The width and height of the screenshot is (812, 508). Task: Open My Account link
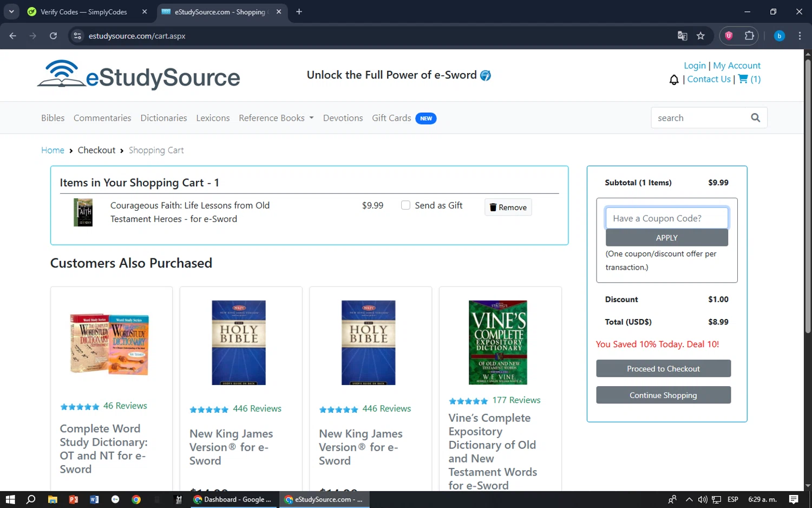[x=736, y=66]
